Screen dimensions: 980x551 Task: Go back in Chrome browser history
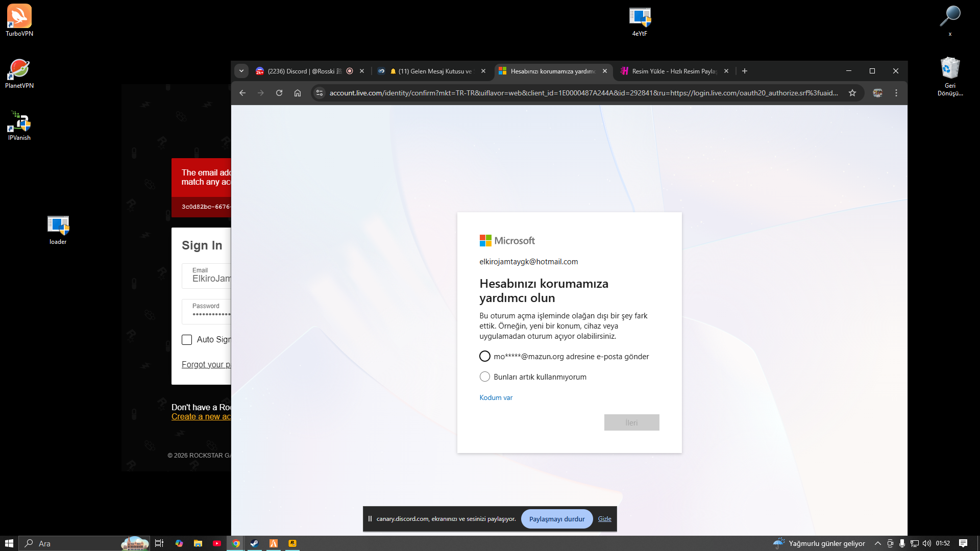click(x=242, y=93)
